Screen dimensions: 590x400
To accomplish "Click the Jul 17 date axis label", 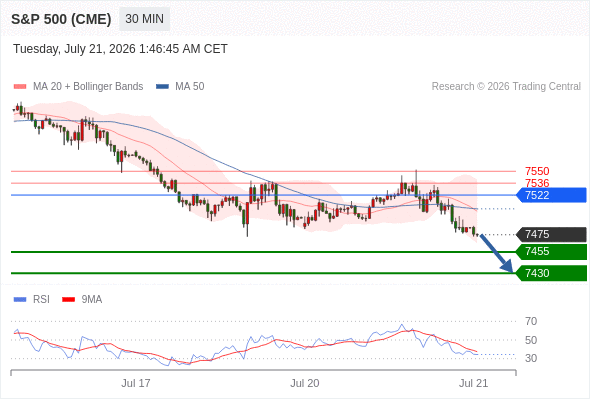I will click(x=136, y=383).
